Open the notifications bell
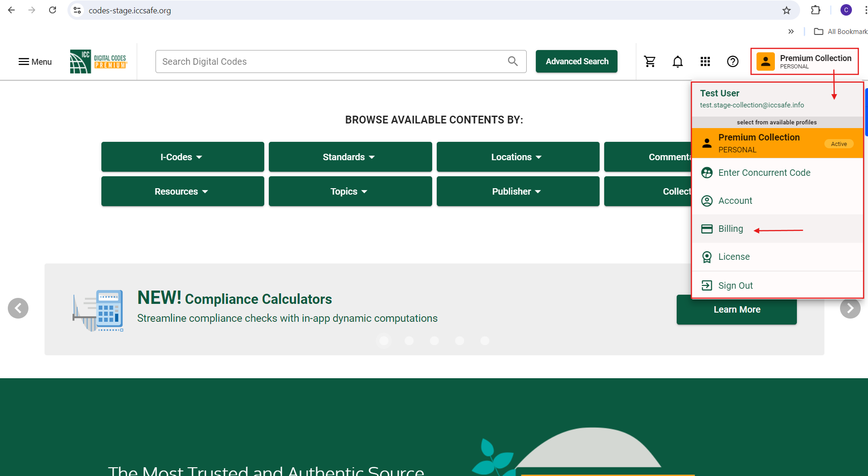The width and height of the screenshot is (868, 476). (678, 62)
